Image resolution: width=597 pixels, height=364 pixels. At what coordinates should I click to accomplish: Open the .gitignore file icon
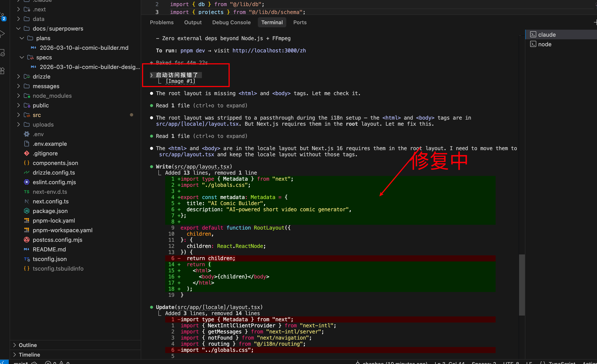tap(27, 153)
